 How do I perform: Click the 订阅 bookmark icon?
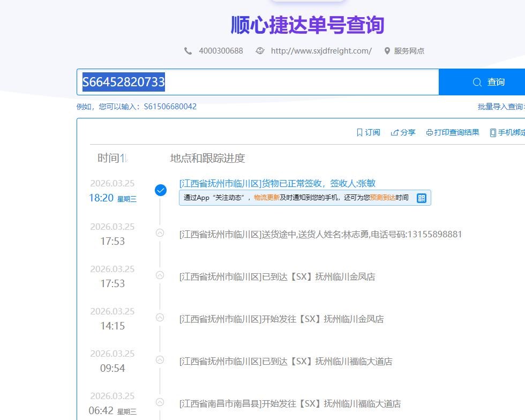(x=359, y=132)
